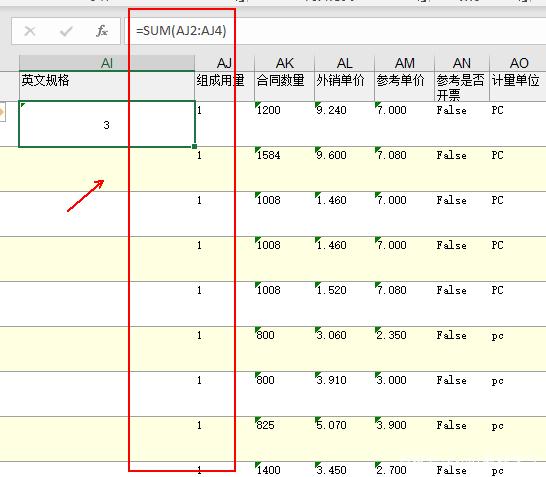
Task: Select column AJ header
Action: 224,63
